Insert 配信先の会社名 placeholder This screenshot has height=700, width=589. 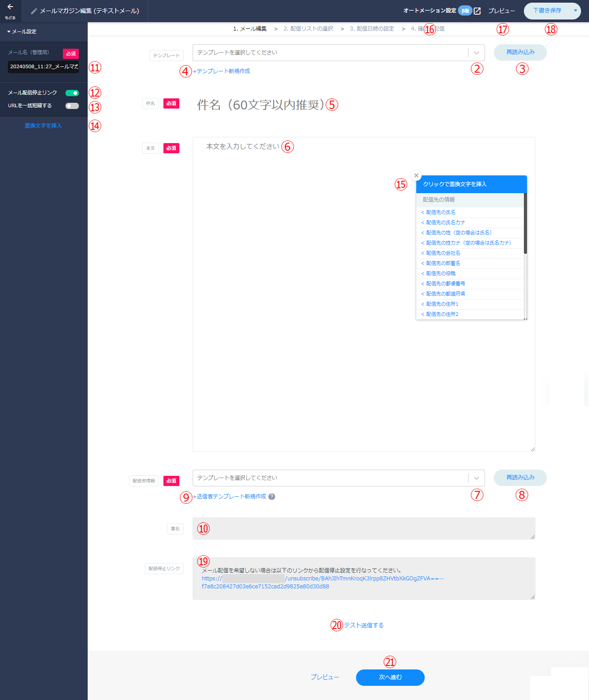pyautogui.click(x=470, y=253)
